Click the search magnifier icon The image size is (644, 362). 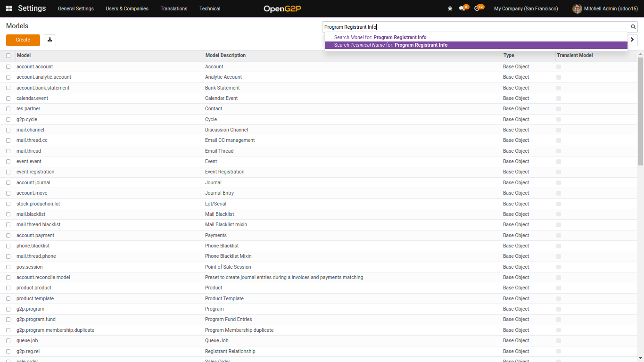pyautogui.click(x=633, y=27)
